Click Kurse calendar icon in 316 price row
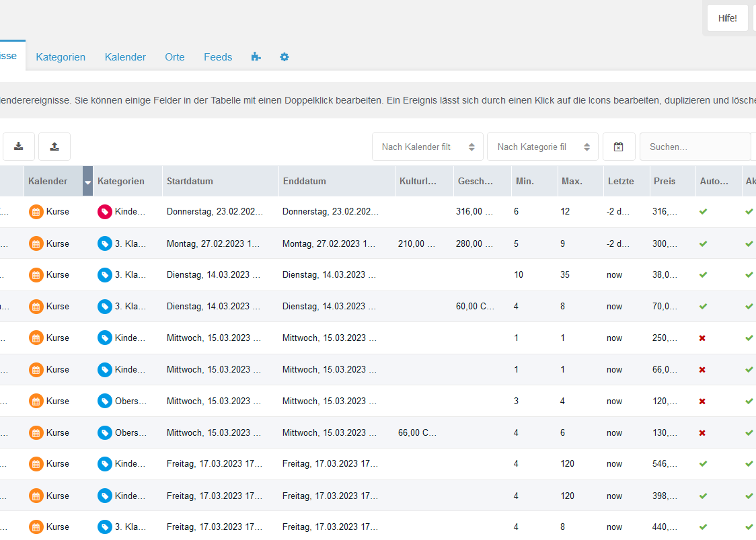This screenshot has width=756, height=540. tap(36, 212)
